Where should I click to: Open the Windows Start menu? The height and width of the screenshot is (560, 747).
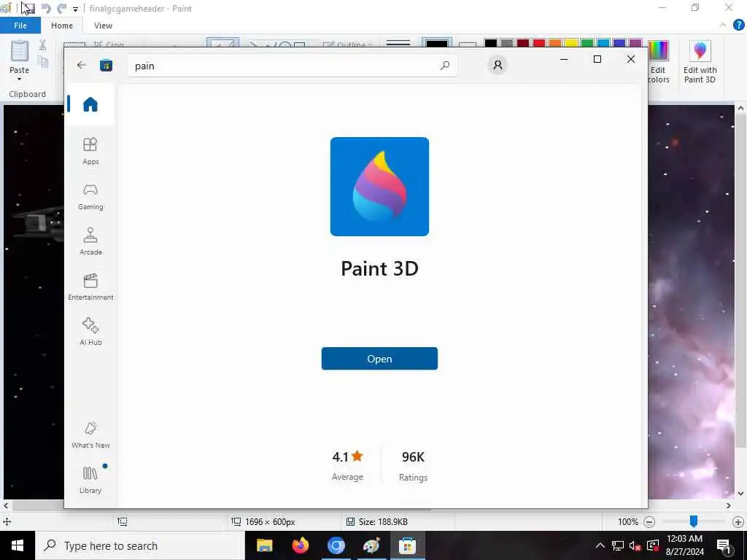coord(18,545)
